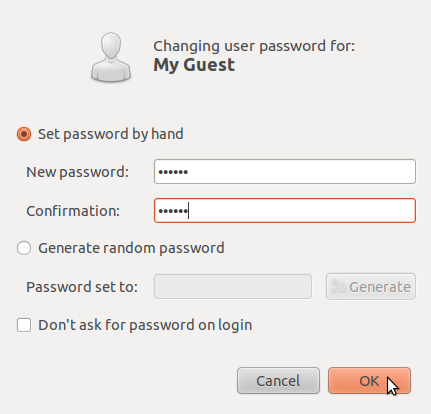Click the disabled Password set to field
The width and height of the screenshot is (431, 414).
coord(233,287)
